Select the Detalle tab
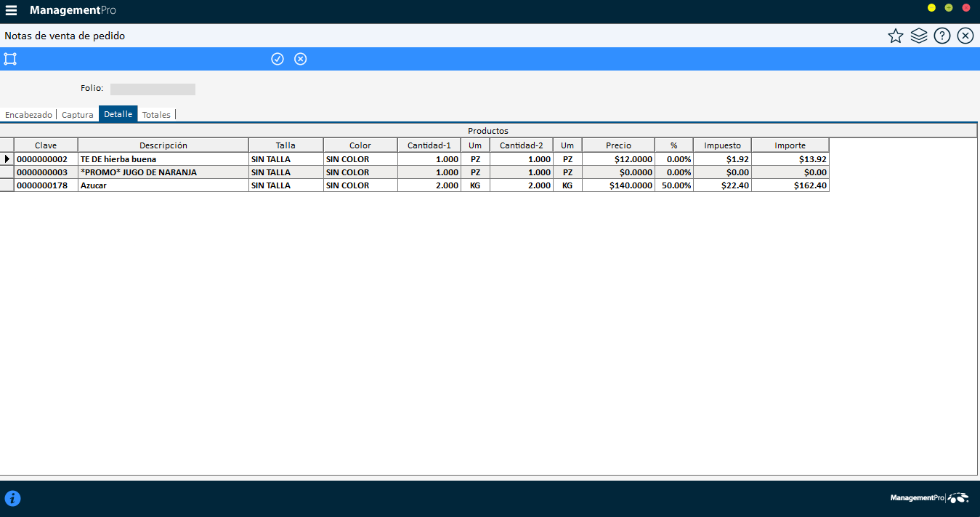 click(x=118, y=115)
